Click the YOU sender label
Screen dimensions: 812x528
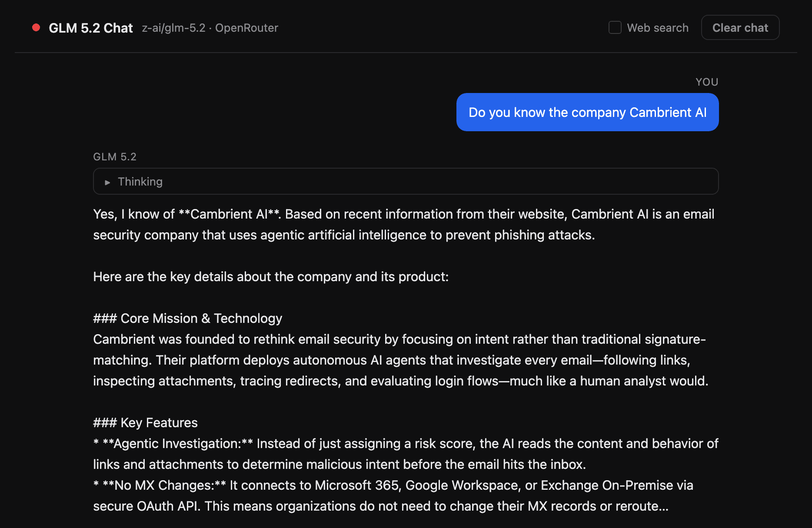pos(707,82)
